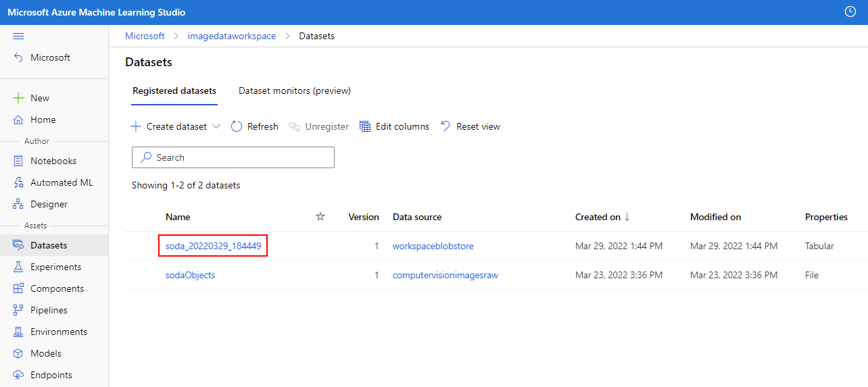Click the Reset view undo icon
This screenshot has width=868, height=387.
point(445,126)
